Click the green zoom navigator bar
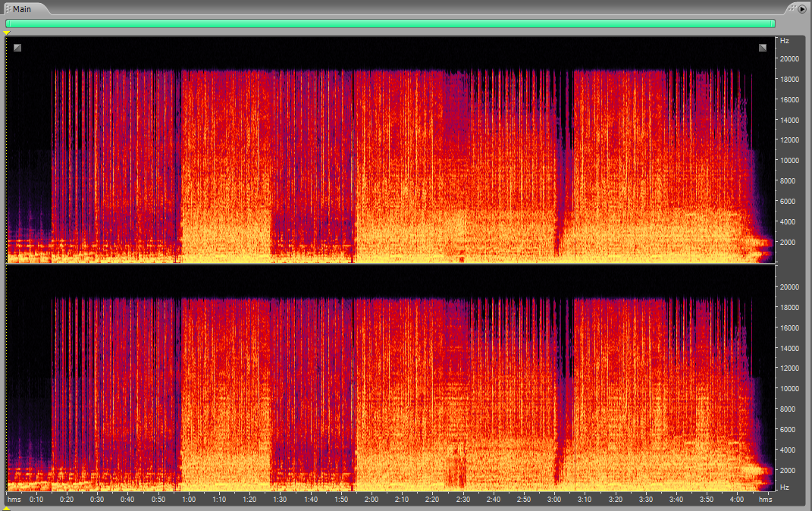 [390, 24]
